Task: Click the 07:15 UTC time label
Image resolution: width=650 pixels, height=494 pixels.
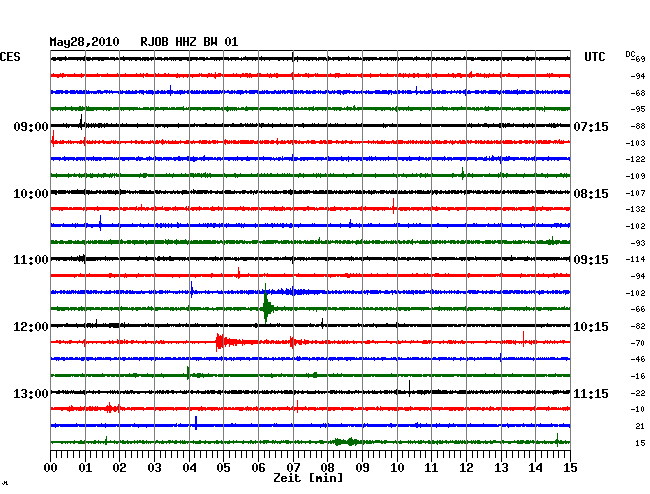Action: click(x=591, y=126)
